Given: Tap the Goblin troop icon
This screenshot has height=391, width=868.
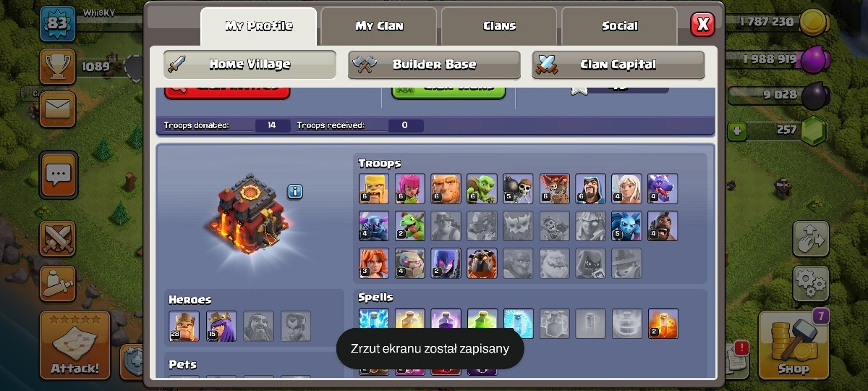Looking at the screenshot, I should [482, 188].
